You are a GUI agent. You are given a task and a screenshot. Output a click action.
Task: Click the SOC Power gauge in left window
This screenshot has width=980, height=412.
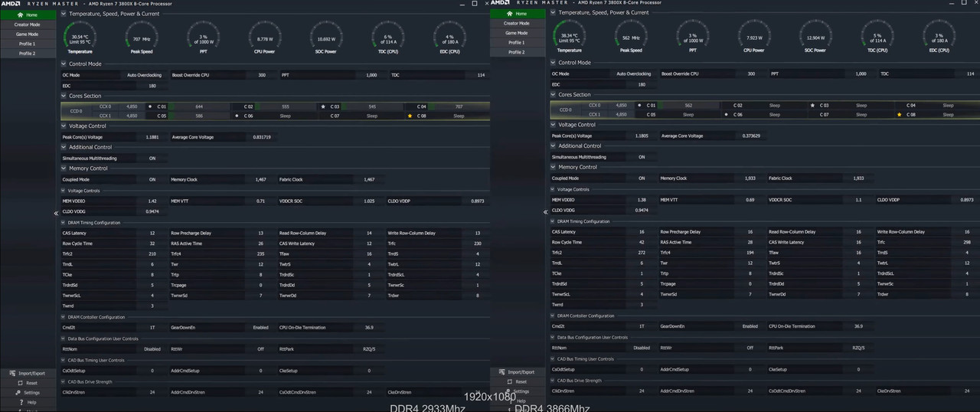pyautogui.click(x=326, y=36)
